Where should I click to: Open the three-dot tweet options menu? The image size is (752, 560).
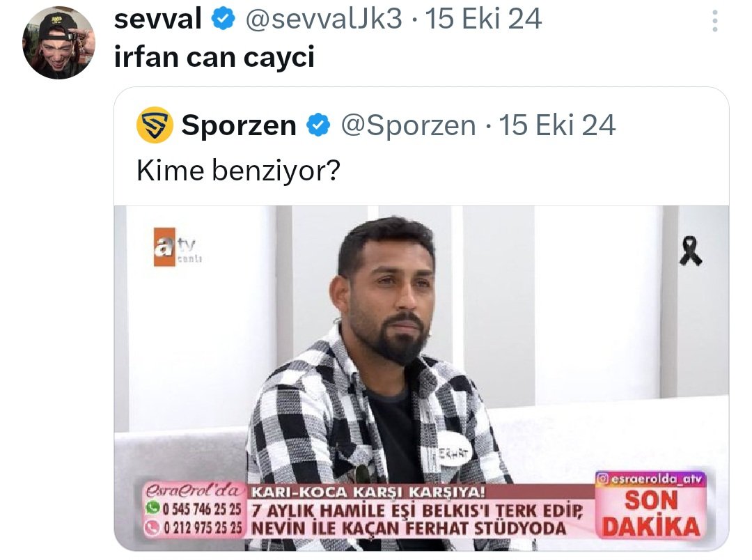pos(714,21)
